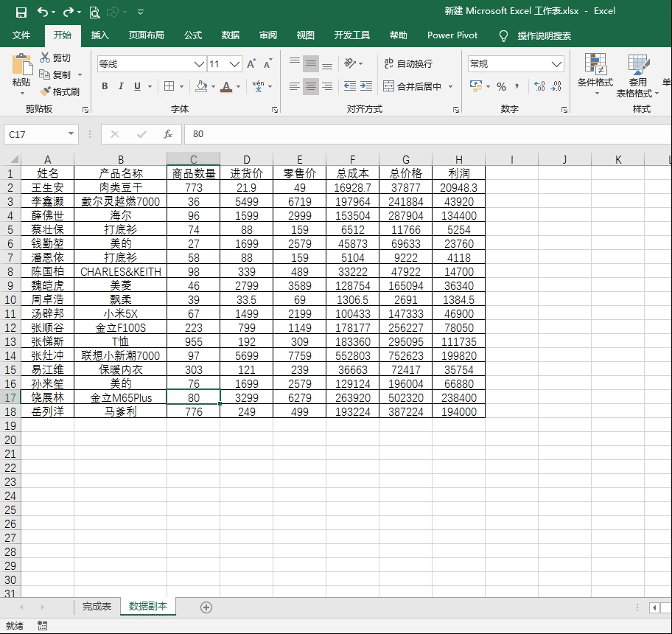Image resolution: width=672 pixels, height=634 pixels.
Task: Open the font size dropdown
Action: tap(234, 64)
